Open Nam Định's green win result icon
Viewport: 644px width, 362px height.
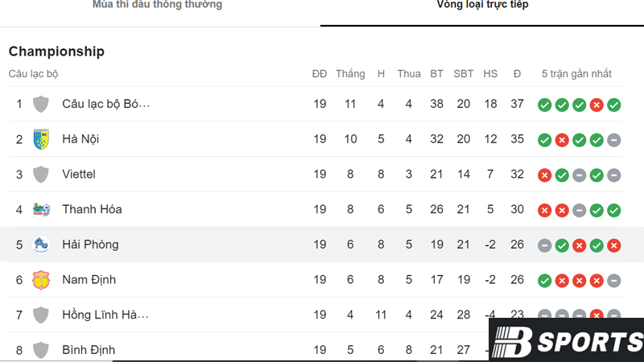[x=545, y=281]
